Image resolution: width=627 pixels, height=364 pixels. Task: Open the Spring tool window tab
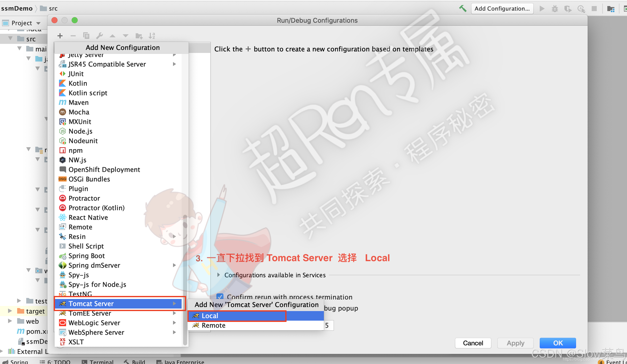coord(15,361)
